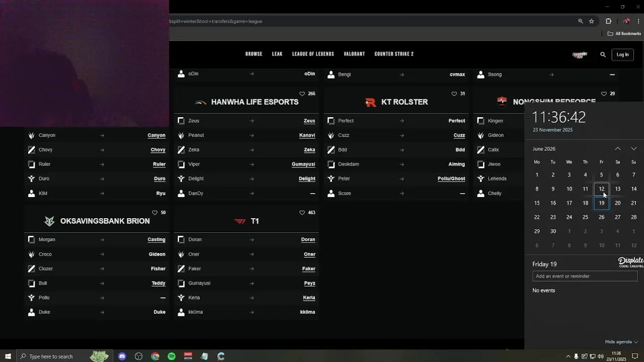Click the top lane icon beside Zeus
Viewport: 644px width, 362px height.
181,121
